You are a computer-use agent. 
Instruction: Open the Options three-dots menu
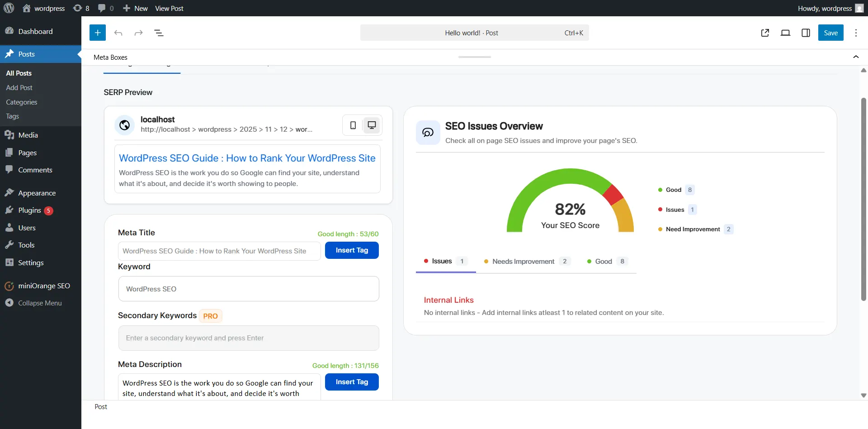coord(856,33)
